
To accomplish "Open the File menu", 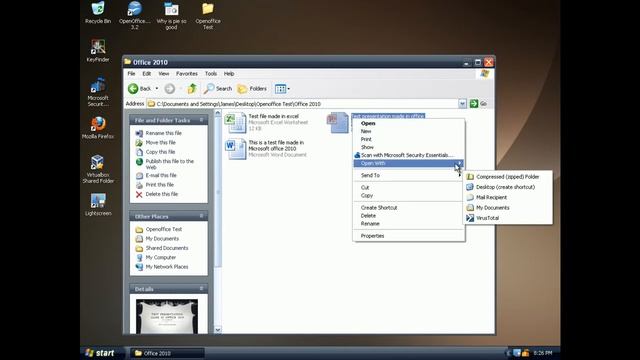I will tap(131, 73).
